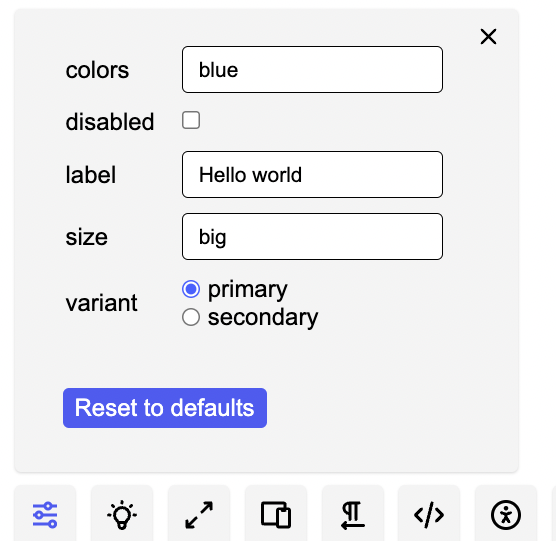Open the colors dropdown showing blue
The image size is (556, 541).
312,69
